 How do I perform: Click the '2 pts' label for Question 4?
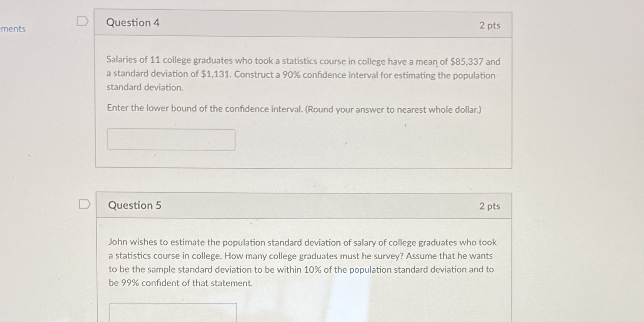(491, 25)
